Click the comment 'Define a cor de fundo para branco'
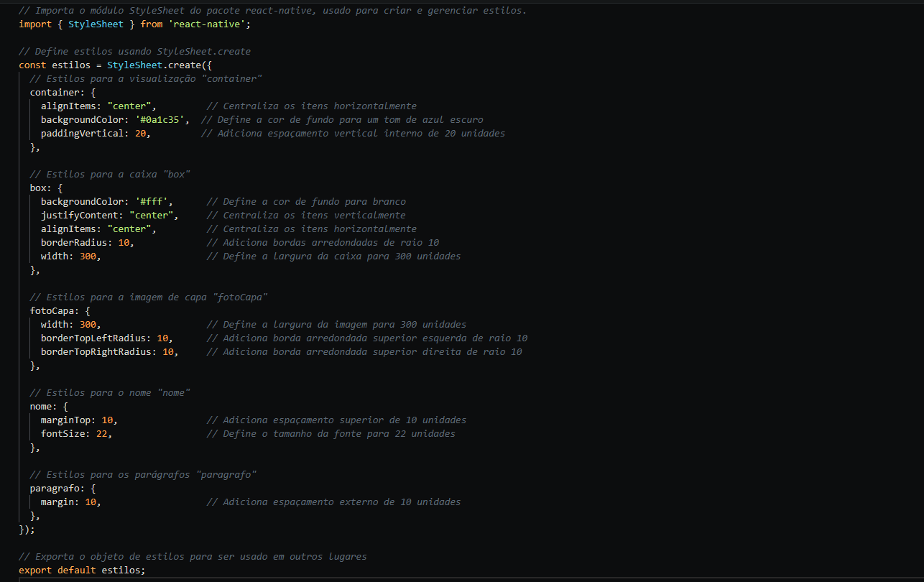Screen dimensions: 924x582 click(x=306, y=201)
